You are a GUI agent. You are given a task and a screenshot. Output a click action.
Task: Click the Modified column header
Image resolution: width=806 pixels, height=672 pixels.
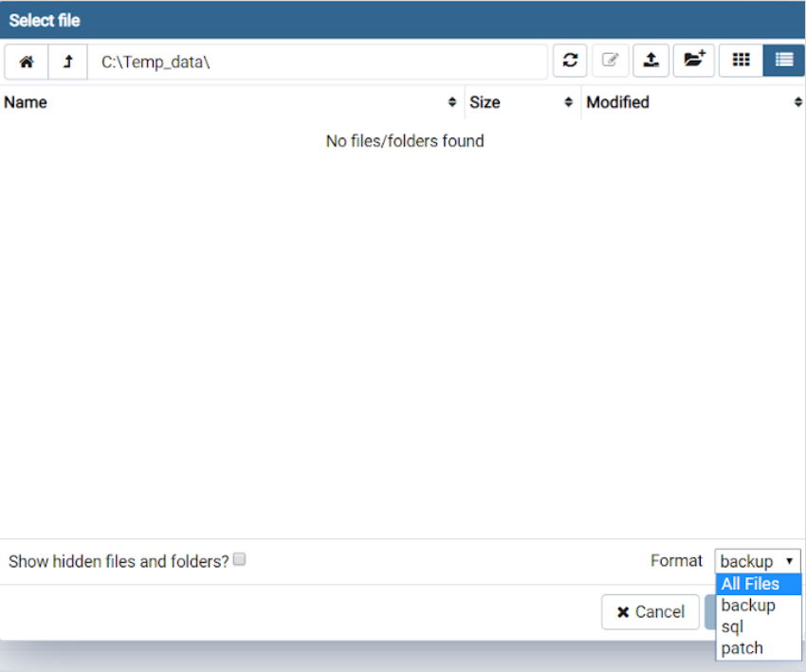click(x=618, y=102)
